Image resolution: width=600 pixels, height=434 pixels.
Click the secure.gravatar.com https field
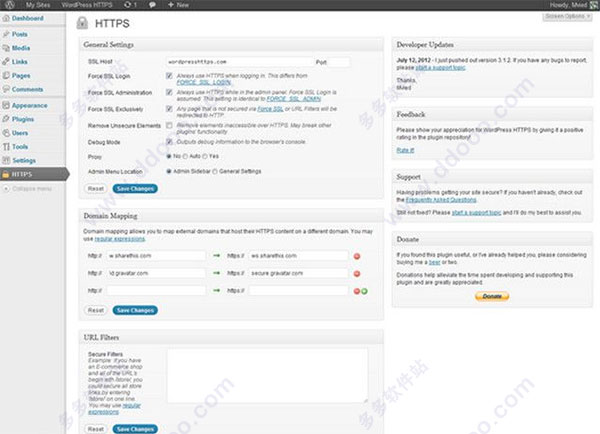298,273
